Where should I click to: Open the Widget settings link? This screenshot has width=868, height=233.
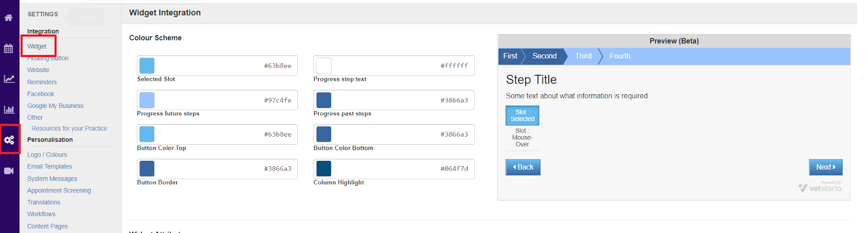(x=37, y=46)
